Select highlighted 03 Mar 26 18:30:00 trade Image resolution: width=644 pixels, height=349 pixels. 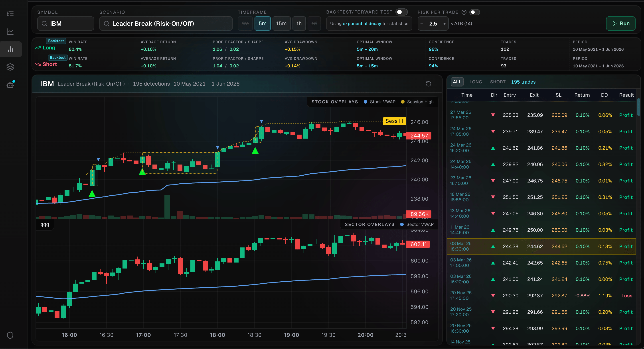pyautogui.click(x=541, y=246)
